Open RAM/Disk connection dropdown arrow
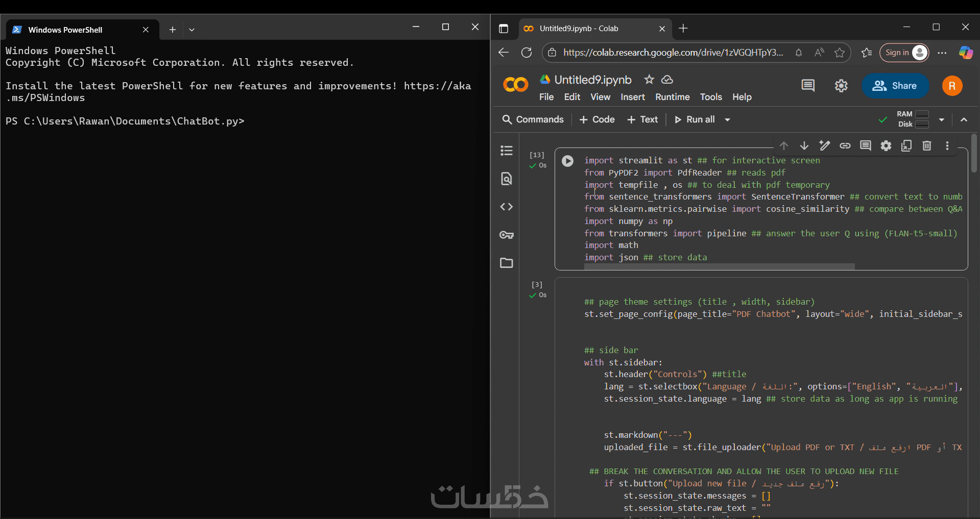 [x=942, y=119]
